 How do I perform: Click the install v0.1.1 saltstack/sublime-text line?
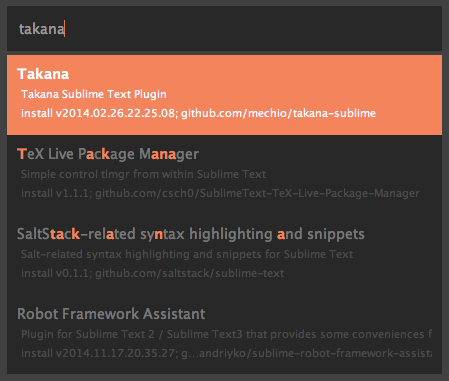(x=152, y=273)
